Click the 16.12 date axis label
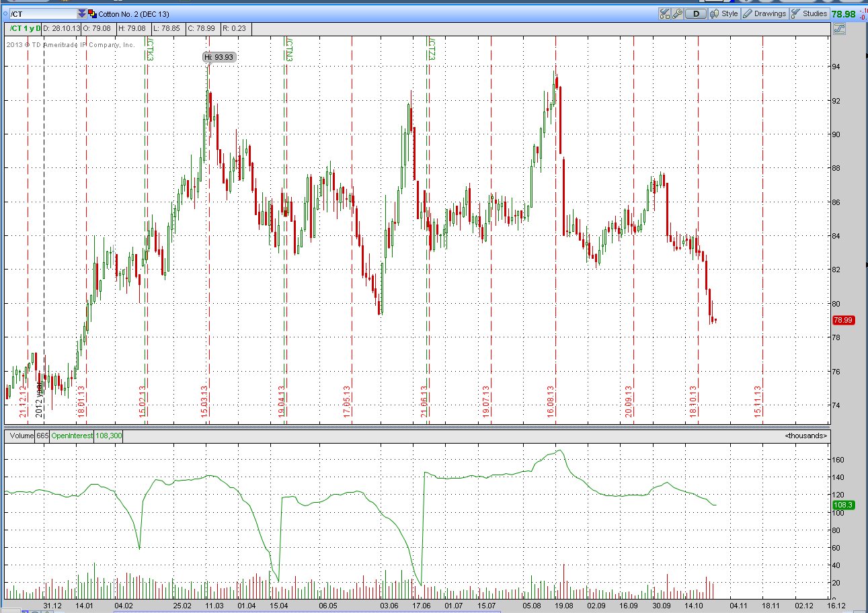Image resolution: width=868 pixels, height=613 pixels. (836, 606)
